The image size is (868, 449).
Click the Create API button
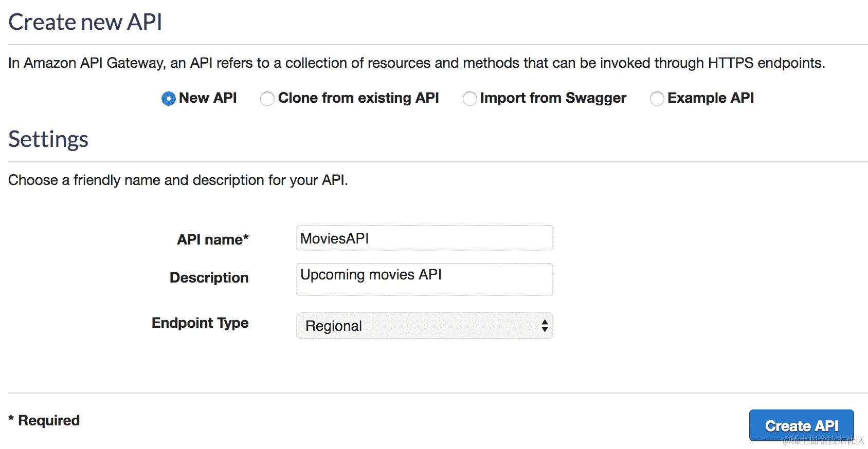801,425
